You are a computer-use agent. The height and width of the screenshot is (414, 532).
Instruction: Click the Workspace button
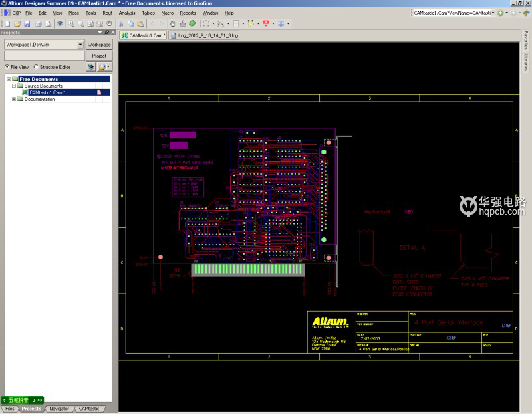click(x=99, y=45)
